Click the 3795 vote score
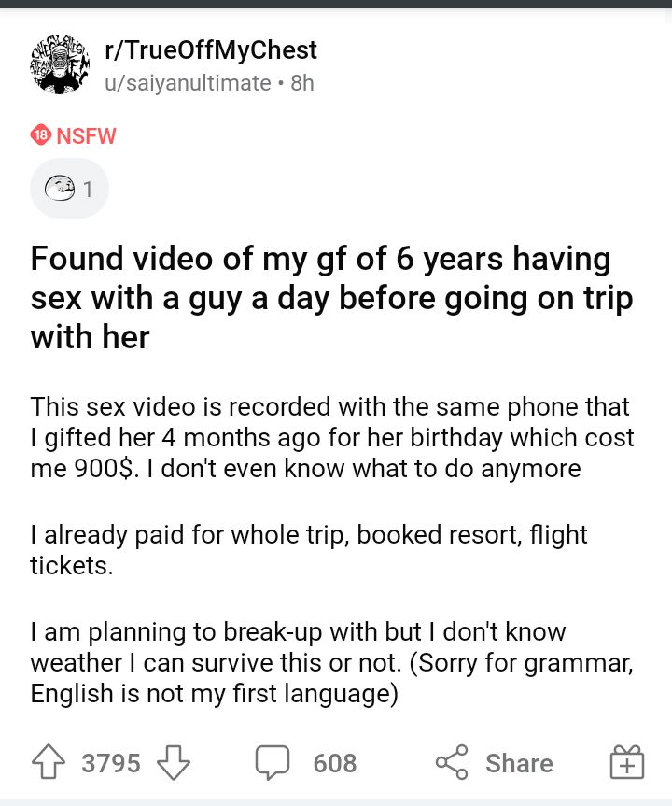Screen dimensions: 672x806 click(111, 763)
